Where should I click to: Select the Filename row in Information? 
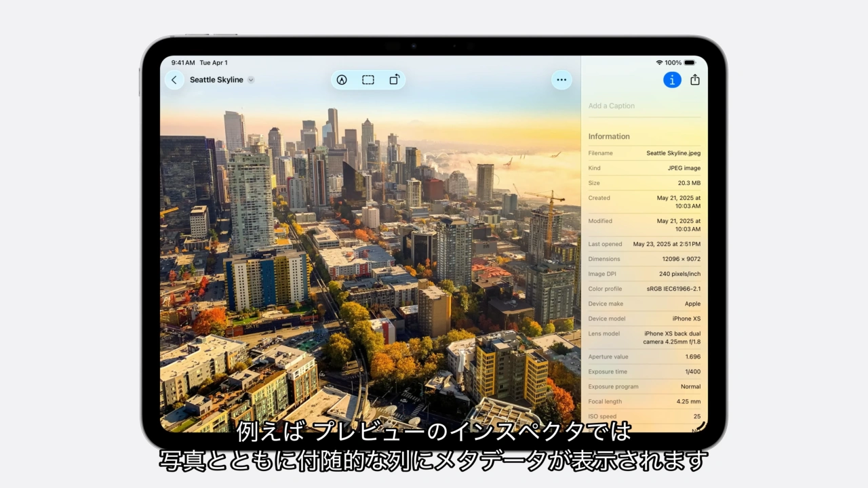644,153
